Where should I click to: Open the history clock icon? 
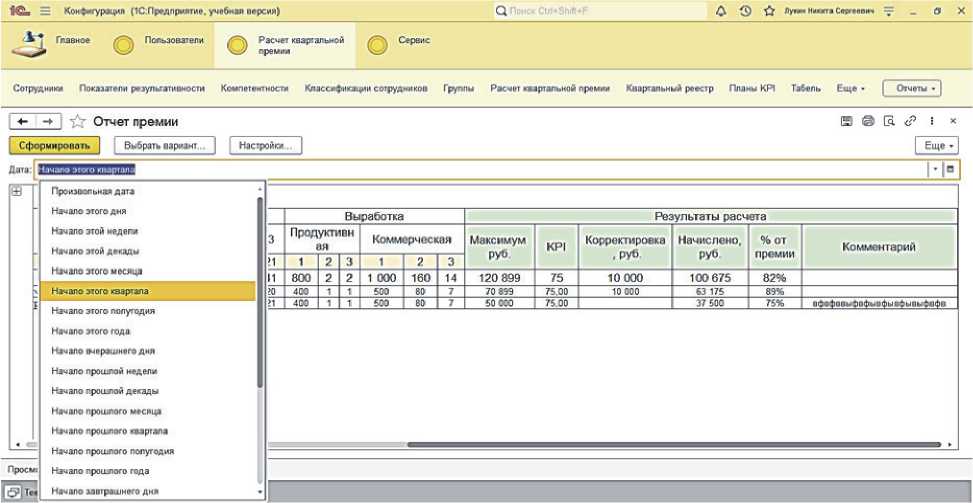tap(745, 10)
